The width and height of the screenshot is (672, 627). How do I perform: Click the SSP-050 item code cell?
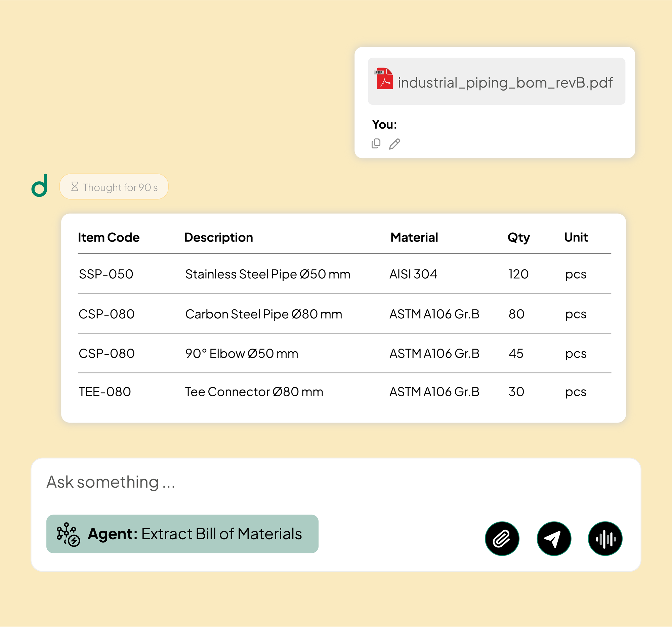click(106, 274)
